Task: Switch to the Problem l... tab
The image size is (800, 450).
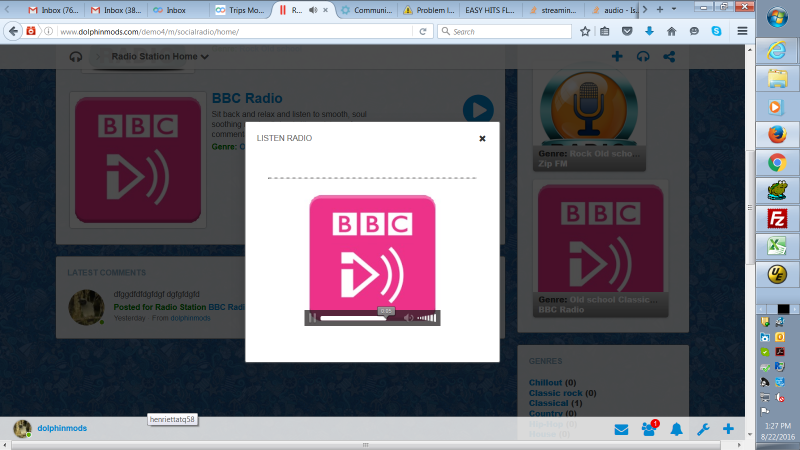Action: (x=429, y=10)
